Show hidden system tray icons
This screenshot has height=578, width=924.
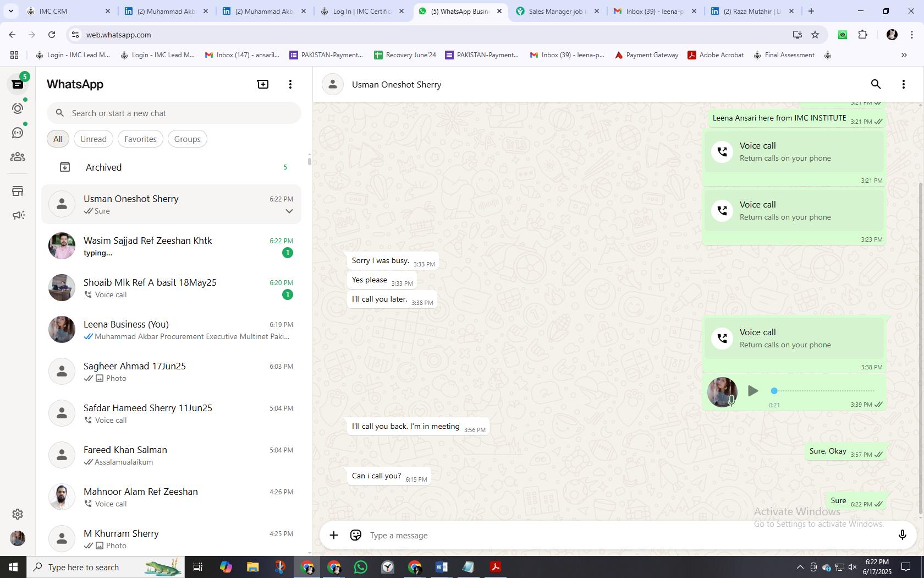(800, 567)
